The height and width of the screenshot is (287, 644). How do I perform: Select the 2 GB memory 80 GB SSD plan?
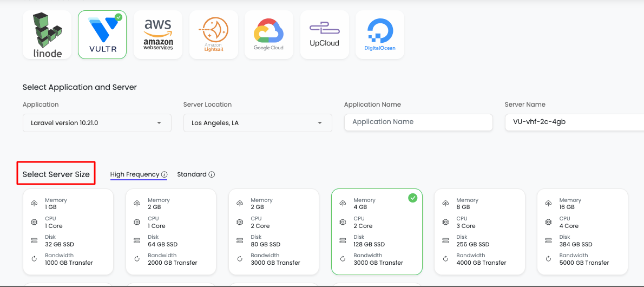tap(274, 232)
